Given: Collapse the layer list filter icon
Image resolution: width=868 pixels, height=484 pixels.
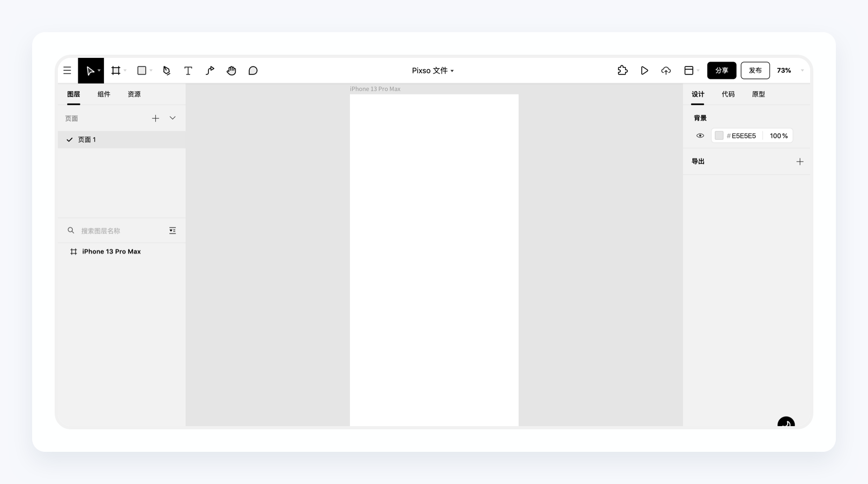Looking at the screenshot, I should pyautogui.click(x=173, y=230).
